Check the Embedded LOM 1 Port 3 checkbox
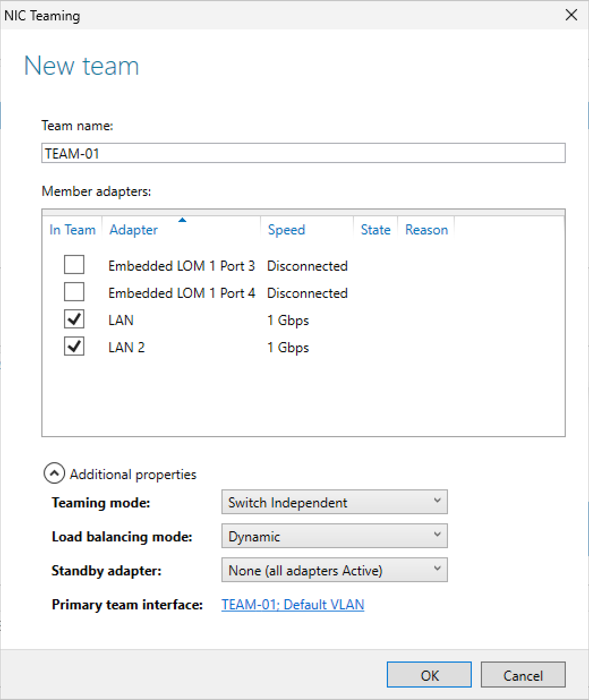This screenshot has width=589, height=700. click(x=74, y=264)
